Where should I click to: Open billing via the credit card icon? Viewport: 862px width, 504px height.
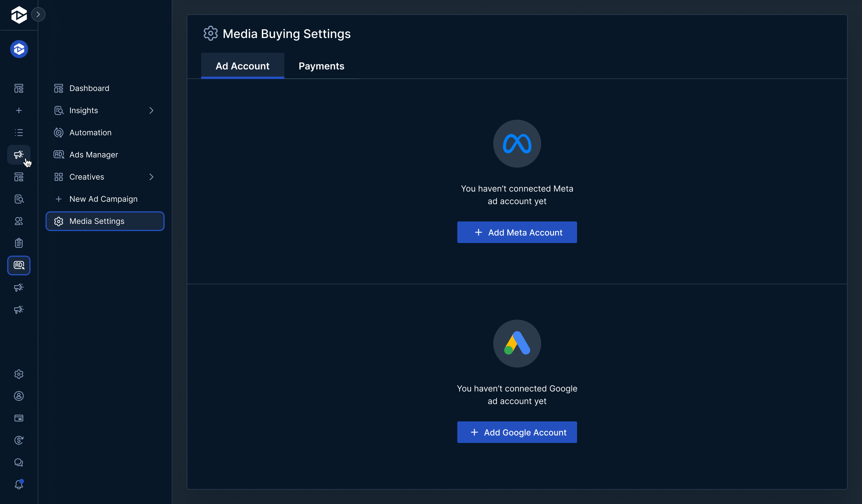coord(19,418)
